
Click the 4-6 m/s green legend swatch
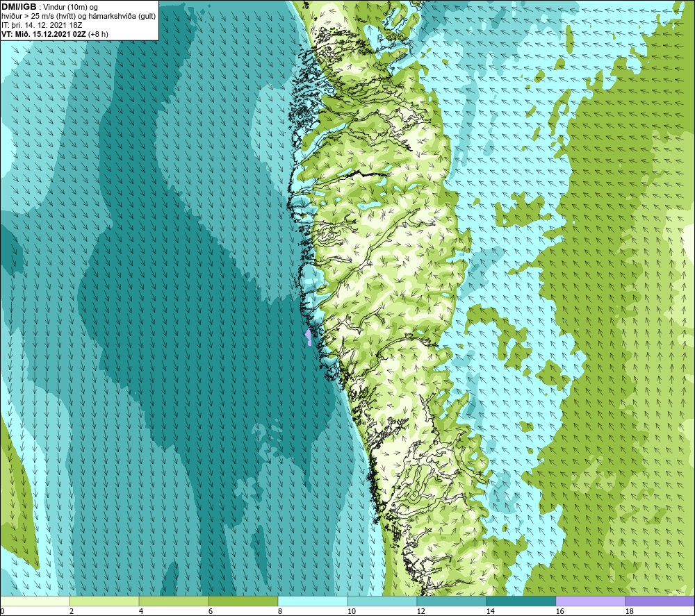pyautogui.click(x=174, y=601)
